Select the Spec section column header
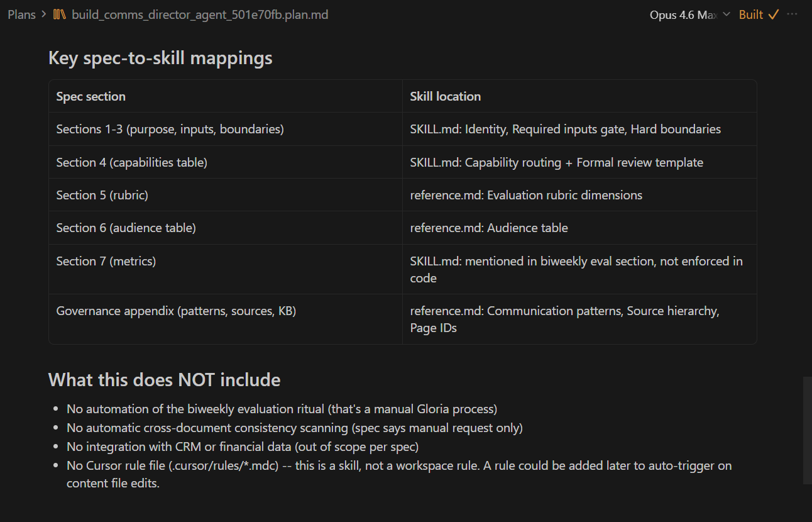Viewport: 812px width, 522px height. click(91, 96)
